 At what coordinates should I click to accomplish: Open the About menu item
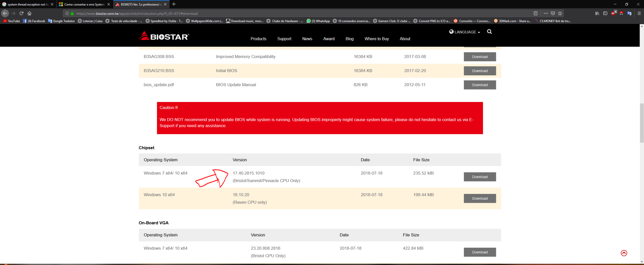point(405,39)
